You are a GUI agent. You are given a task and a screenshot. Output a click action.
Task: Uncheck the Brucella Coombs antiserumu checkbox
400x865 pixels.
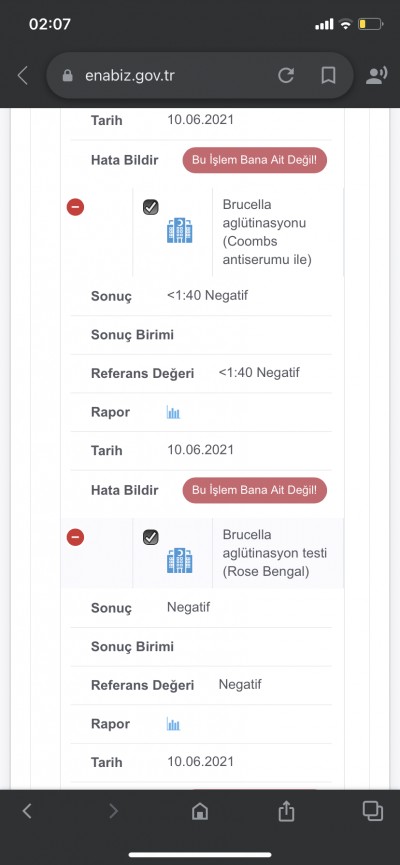151,207
